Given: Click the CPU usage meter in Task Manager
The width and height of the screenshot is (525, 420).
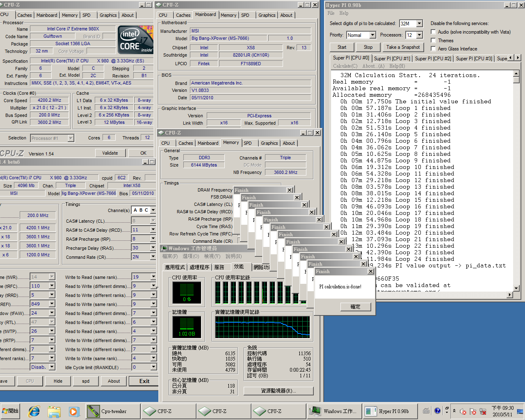Looking at the screenshot, I should pos(187,293).
